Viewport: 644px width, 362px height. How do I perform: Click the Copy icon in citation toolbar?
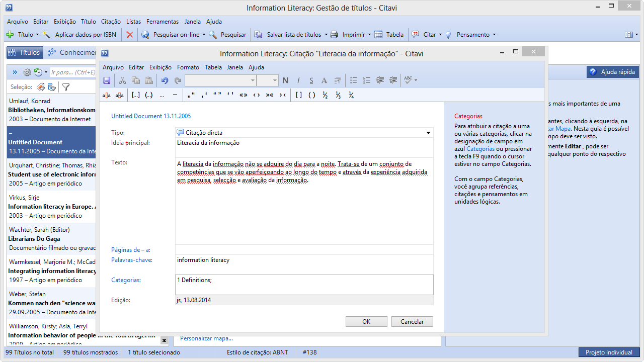point(136,80)
